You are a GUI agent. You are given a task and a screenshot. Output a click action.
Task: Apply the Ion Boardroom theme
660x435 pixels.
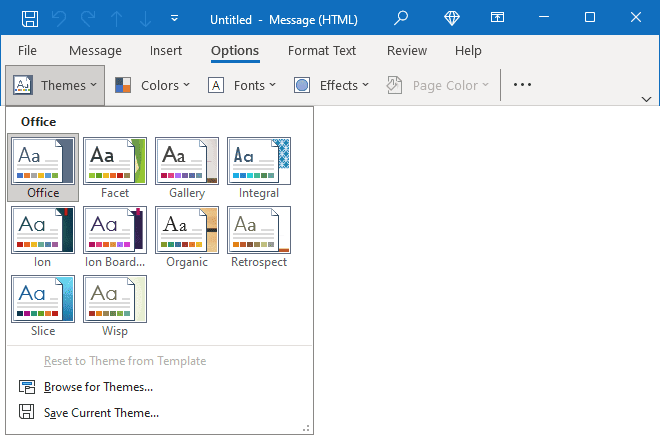click(115, 237)
